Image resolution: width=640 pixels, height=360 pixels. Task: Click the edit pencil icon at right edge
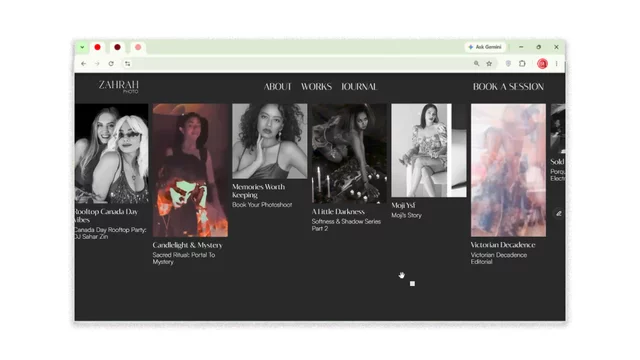pyautogui.click(x=559, y=213)
